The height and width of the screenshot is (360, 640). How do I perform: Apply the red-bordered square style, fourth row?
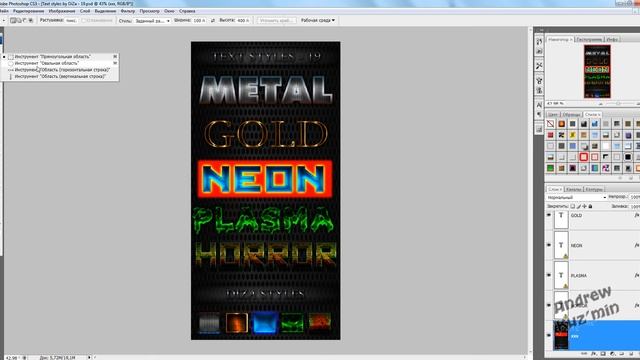click(584, 157)
